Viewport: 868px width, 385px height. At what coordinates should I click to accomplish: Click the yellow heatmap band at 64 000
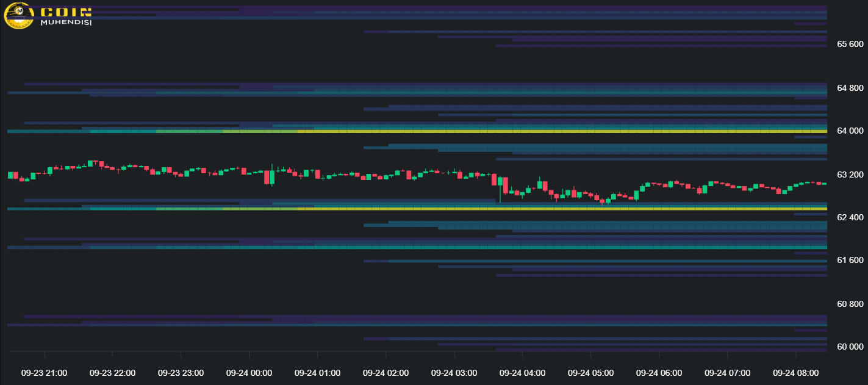click(549, 131)
